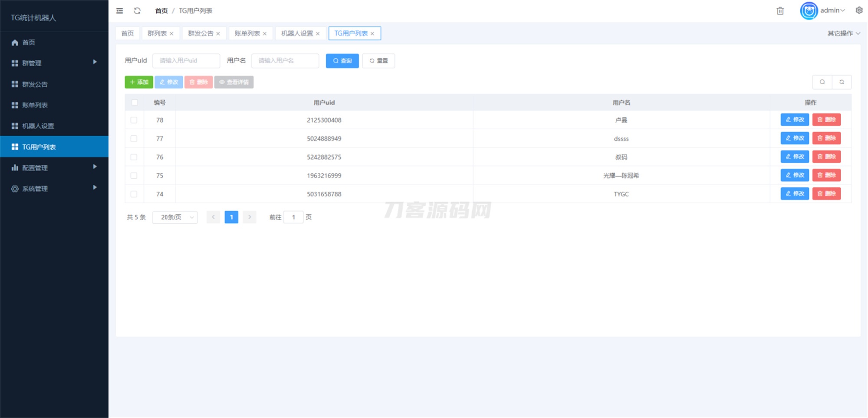Toggle the select-all checkbox in table header

click(x=134, y=102)
